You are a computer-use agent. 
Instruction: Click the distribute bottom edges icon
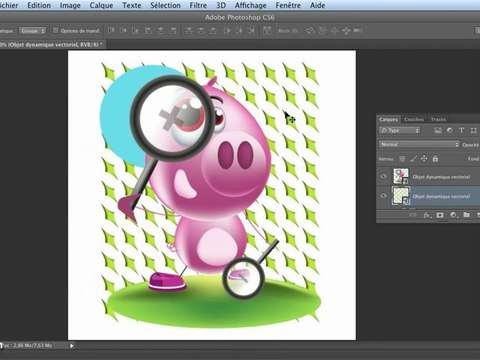tap(213, 31)
